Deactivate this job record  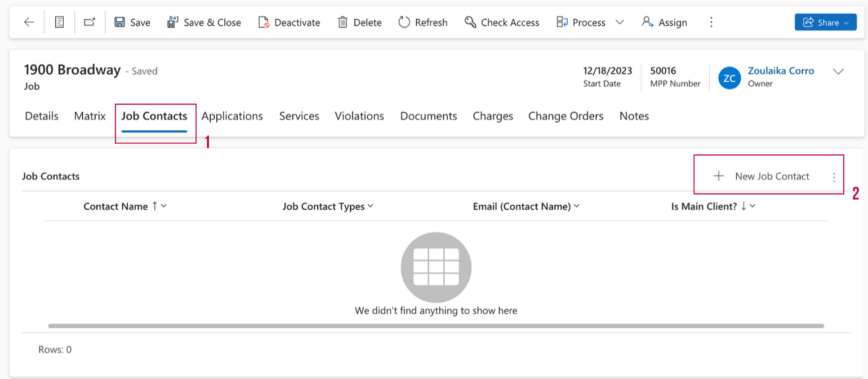[290, 23]
